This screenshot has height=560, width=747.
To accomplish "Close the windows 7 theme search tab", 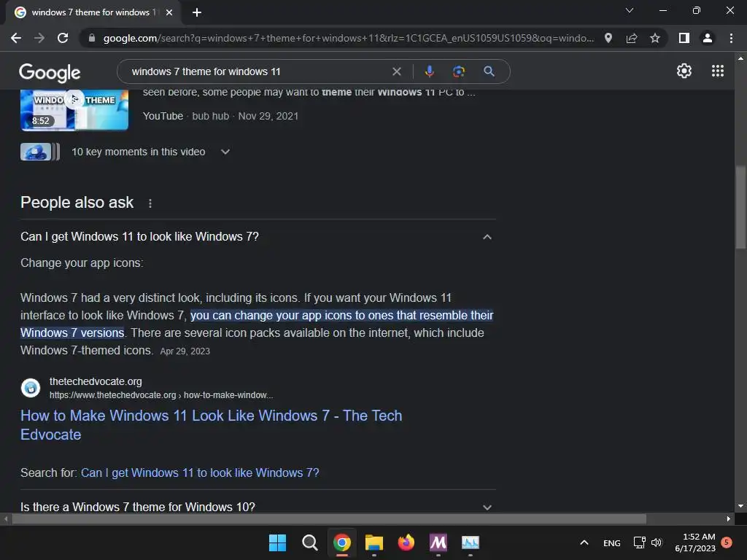I will click(x=169, y=12).
